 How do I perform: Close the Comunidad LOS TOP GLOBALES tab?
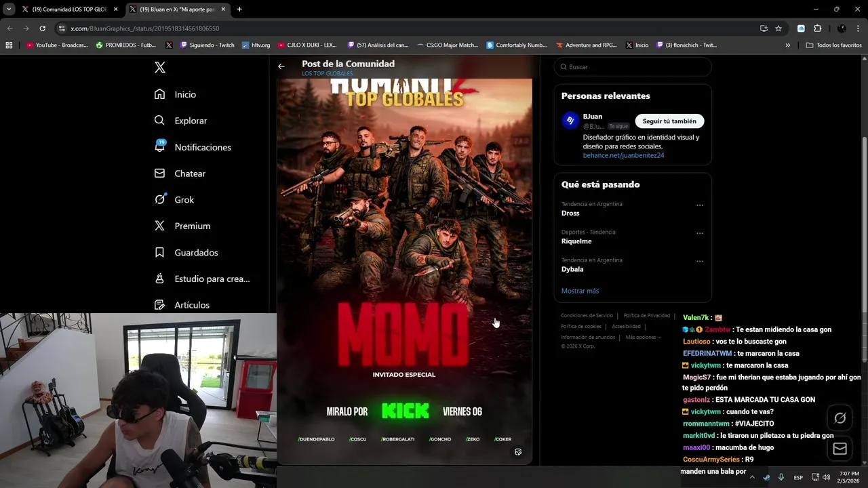115,9
